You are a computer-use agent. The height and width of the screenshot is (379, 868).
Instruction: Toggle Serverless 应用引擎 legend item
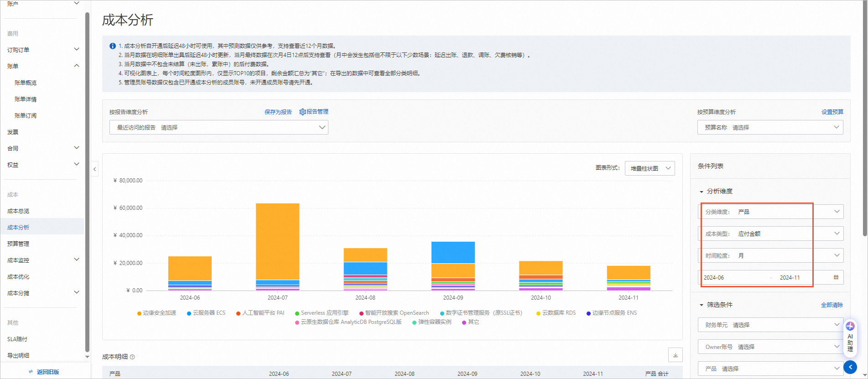322,313
